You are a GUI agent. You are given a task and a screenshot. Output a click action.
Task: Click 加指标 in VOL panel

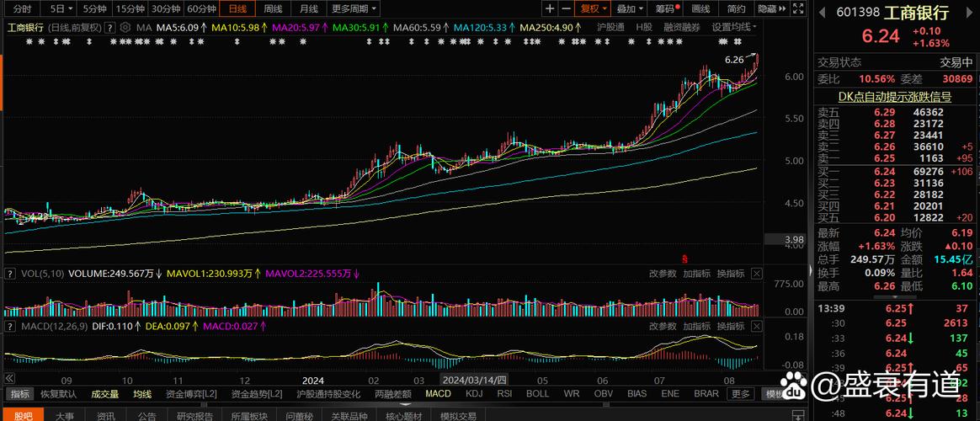[696, 274]
